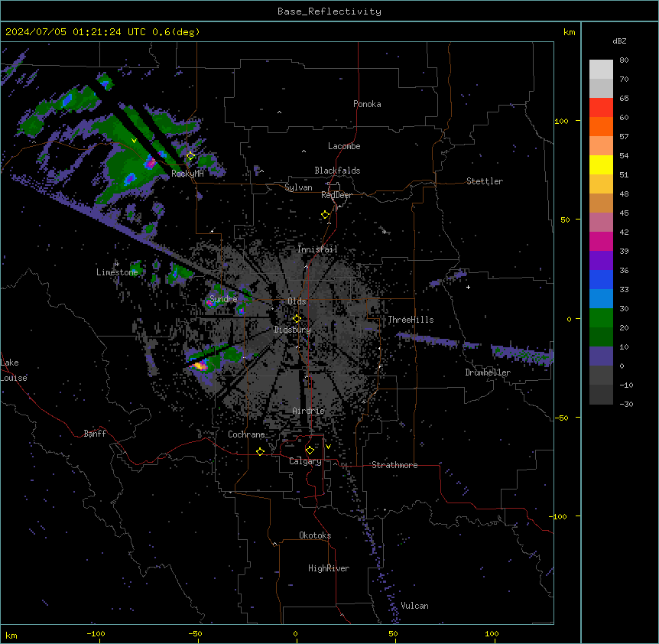659x644 pixels.
Task: Click the ThreeHills label
Action: point(411,320)
